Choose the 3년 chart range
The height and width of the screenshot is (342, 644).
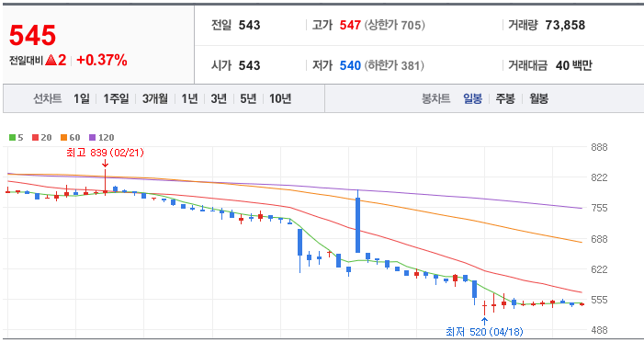click(x=219, y=98)
